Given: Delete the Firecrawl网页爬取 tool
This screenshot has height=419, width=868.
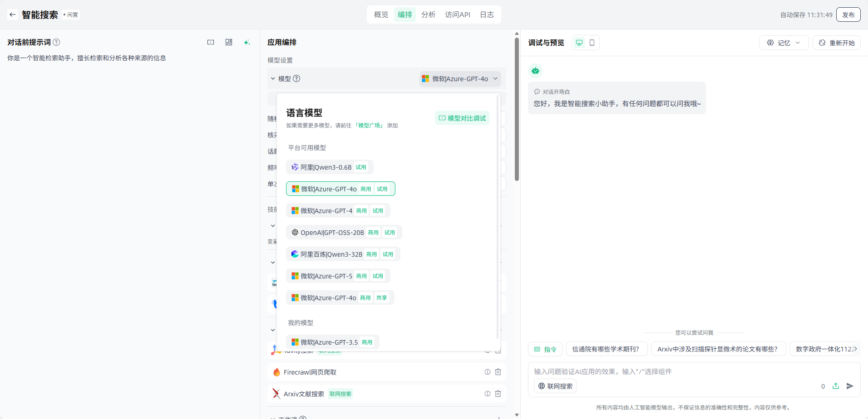Looking at the screenshot, I should click(x=498, y=372).
